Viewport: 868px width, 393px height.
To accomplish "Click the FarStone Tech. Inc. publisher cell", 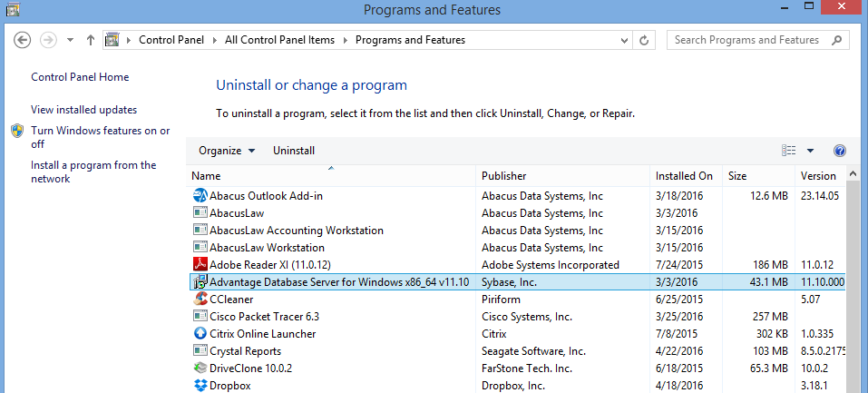I will click(527, 368).
